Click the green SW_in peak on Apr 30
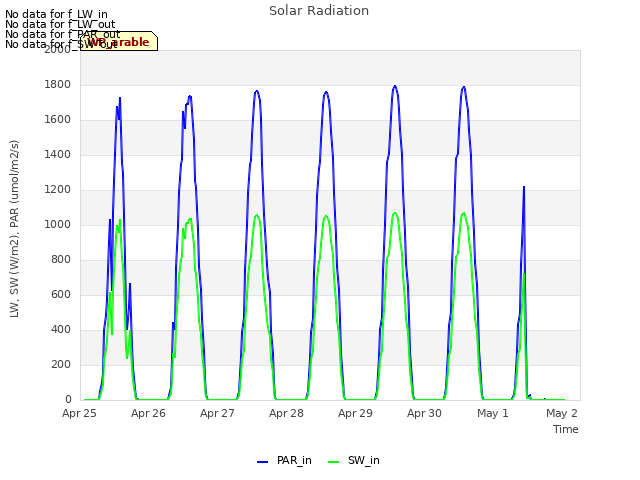This screenshot has width=640, height=480. (464, 213)
